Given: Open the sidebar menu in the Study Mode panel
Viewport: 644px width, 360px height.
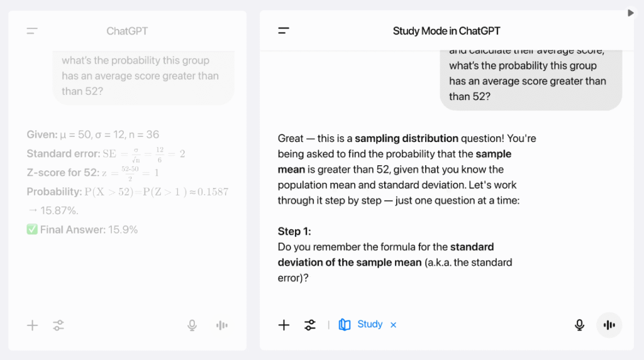Looking at the screenshot, I should 284,31.
